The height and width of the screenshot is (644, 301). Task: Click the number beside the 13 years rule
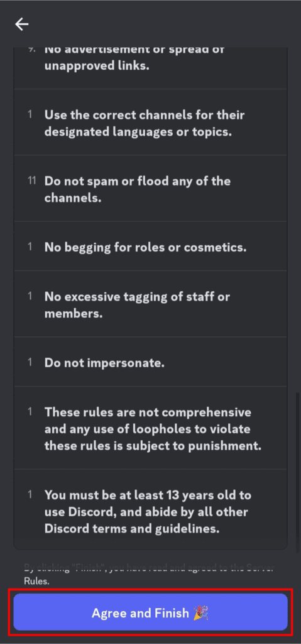(x=30, y=494)
